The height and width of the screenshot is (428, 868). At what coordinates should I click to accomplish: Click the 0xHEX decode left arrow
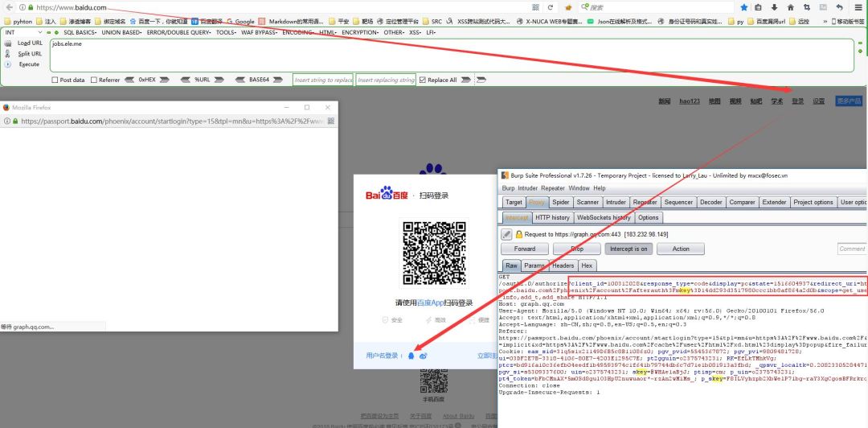tap(129, 80)
